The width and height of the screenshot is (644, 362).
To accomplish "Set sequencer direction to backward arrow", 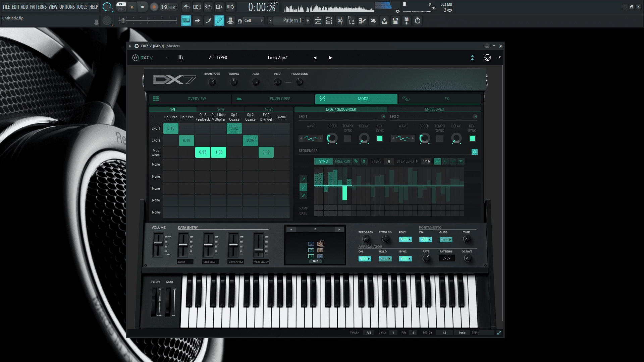I will (445, 161).
